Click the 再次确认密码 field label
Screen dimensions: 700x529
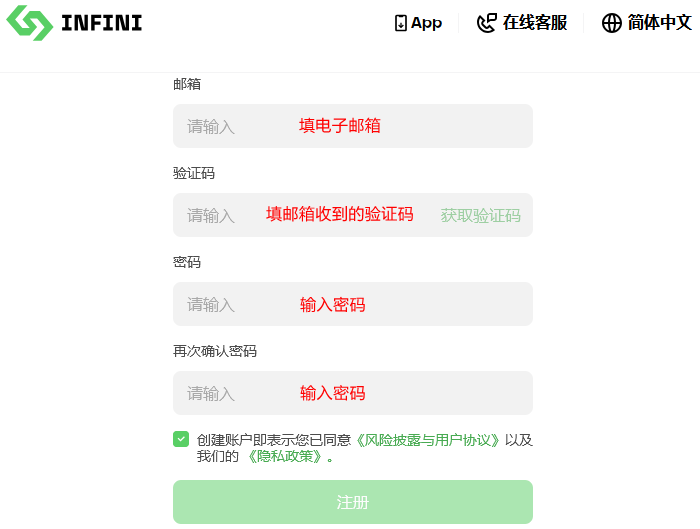tap(215, 351)
